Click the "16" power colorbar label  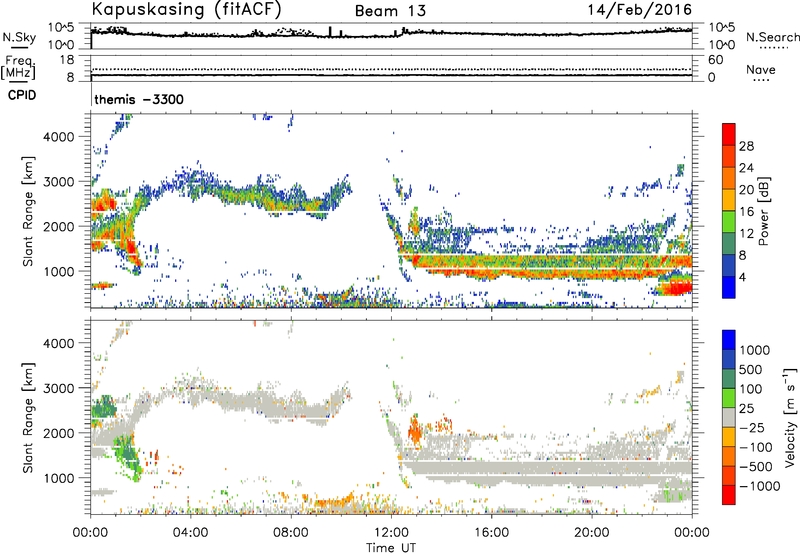746,212
